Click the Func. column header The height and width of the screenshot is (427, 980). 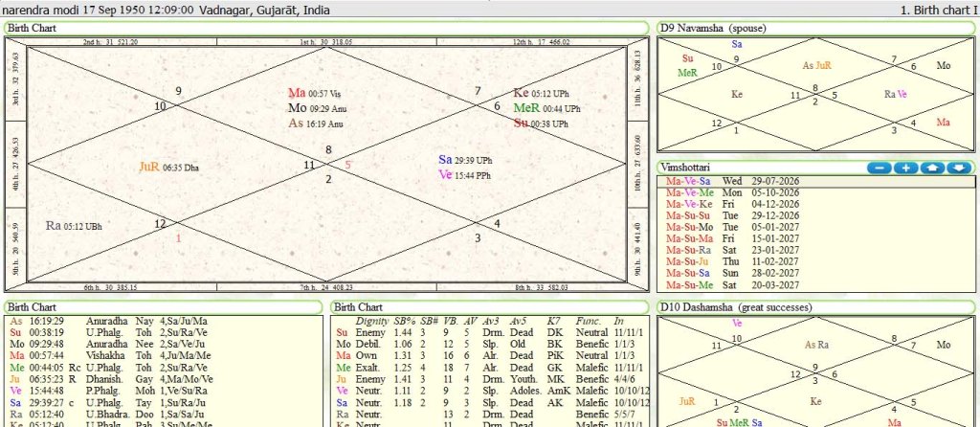pyautogui.click(x=589, y=321)
